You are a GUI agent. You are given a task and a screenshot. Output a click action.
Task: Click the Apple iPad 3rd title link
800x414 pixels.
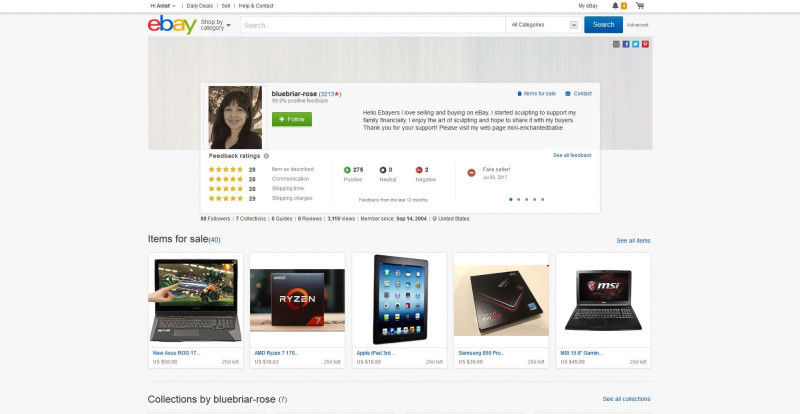pos(376,353)
